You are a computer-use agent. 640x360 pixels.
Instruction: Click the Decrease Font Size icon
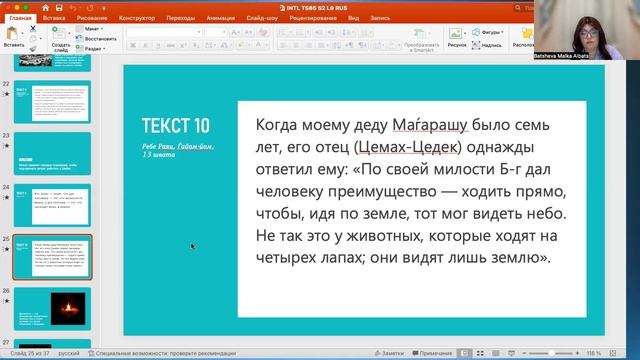click(249, 32)
